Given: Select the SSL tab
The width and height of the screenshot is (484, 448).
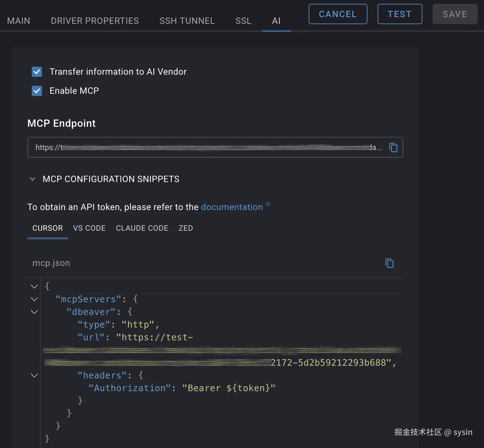Looking at the screenshot, I should click(x=243, y=21).
